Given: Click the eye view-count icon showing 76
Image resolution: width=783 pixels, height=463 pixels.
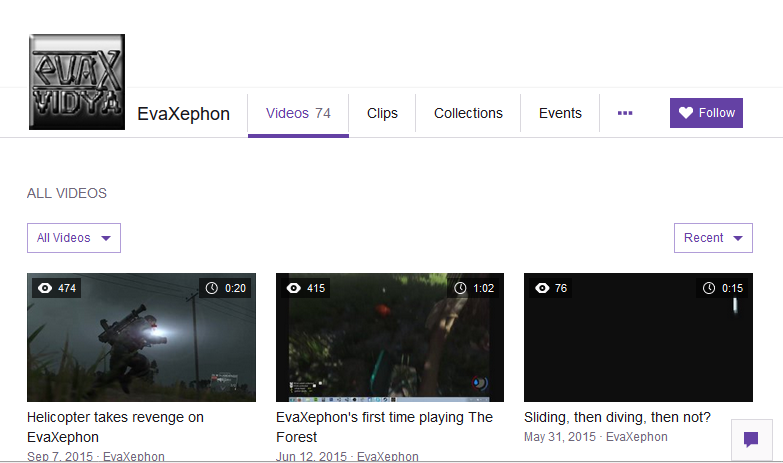Looking at the screenshot, I should (542, 288).
